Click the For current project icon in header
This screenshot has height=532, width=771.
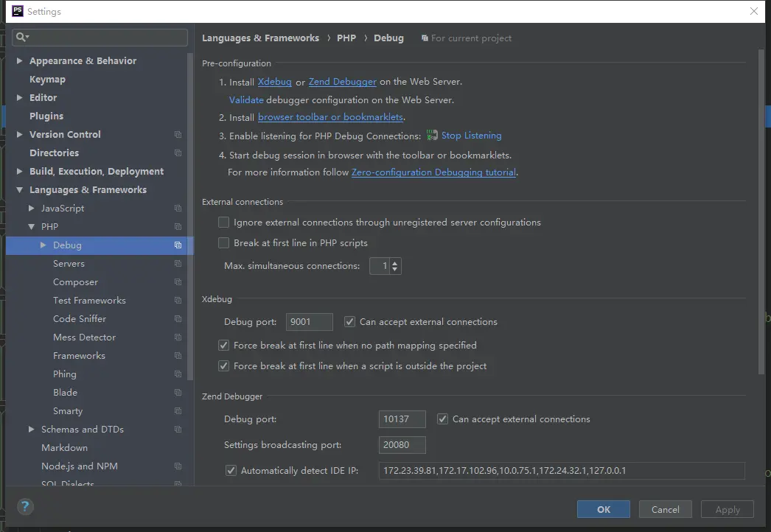click(x=425, y=38)
